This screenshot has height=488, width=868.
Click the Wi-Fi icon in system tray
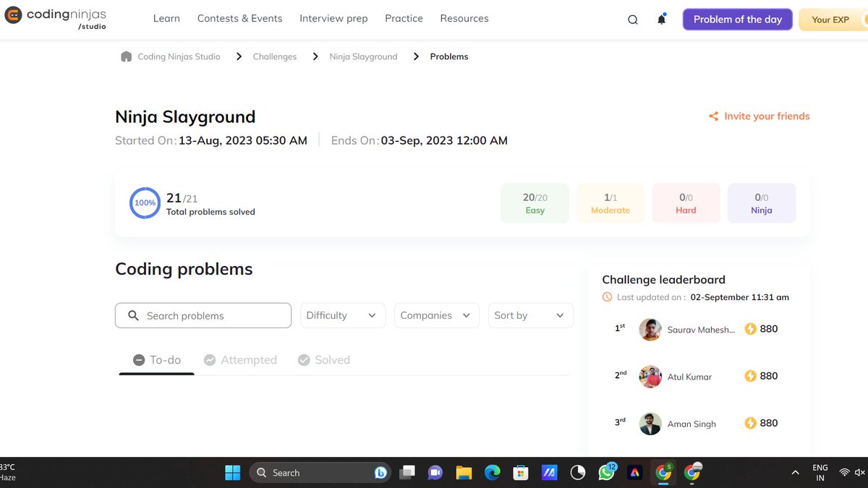[844, 473]
